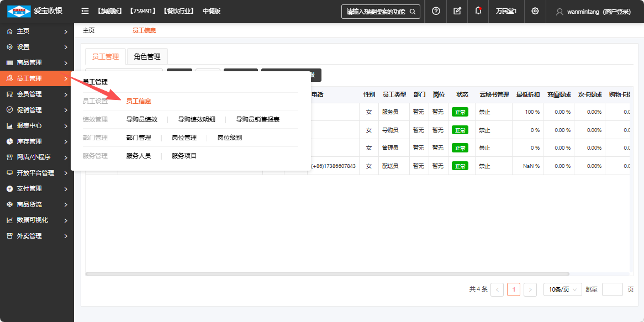Click the horizontal table scrollbar
The image size is (644, 322).
(x=327, y=274)
